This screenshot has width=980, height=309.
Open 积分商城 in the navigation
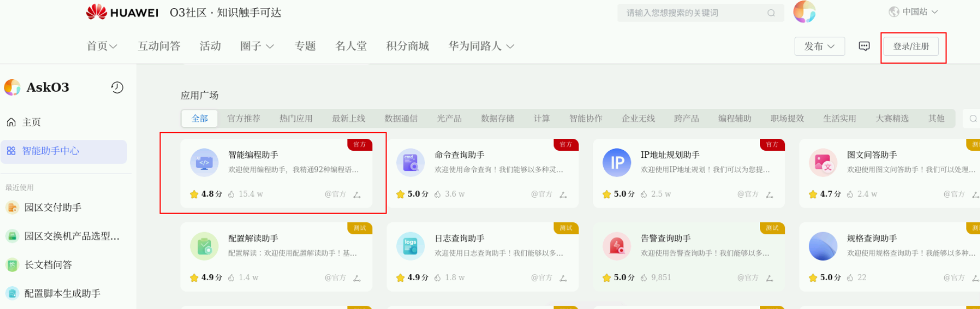point(408,46)
